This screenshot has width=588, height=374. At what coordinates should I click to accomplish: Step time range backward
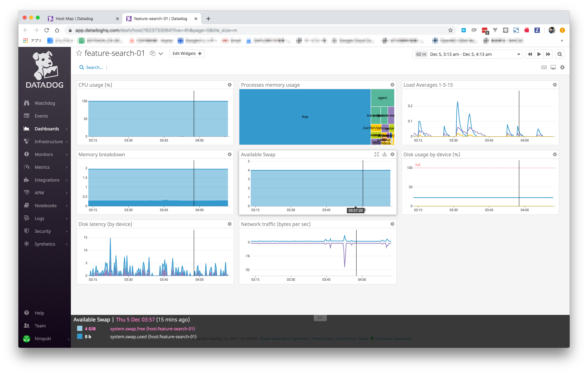[530, 54]
